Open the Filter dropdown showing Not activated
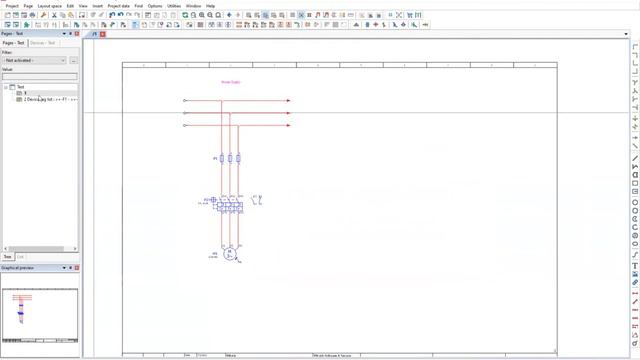640x360 pixels. point(34,60)
